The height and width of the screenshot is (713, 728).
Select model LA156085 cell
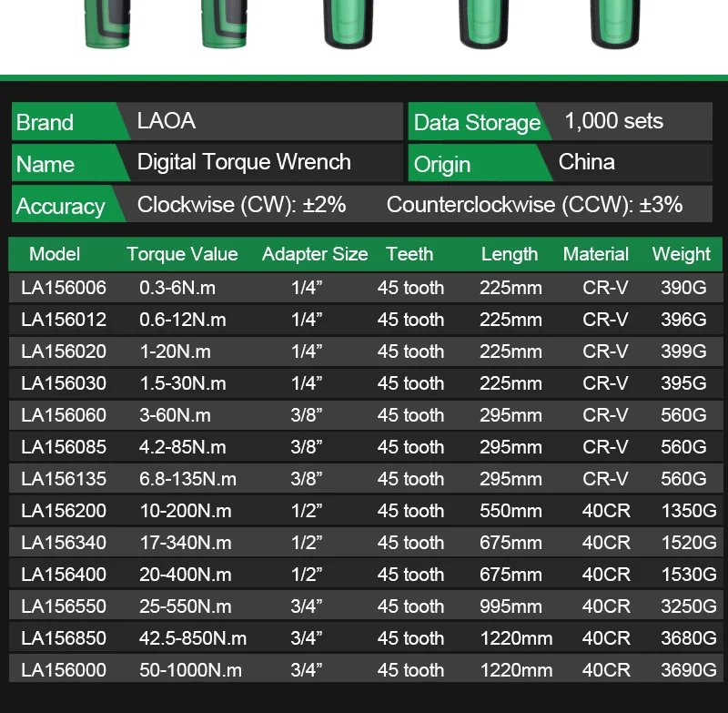pos(64,447)
